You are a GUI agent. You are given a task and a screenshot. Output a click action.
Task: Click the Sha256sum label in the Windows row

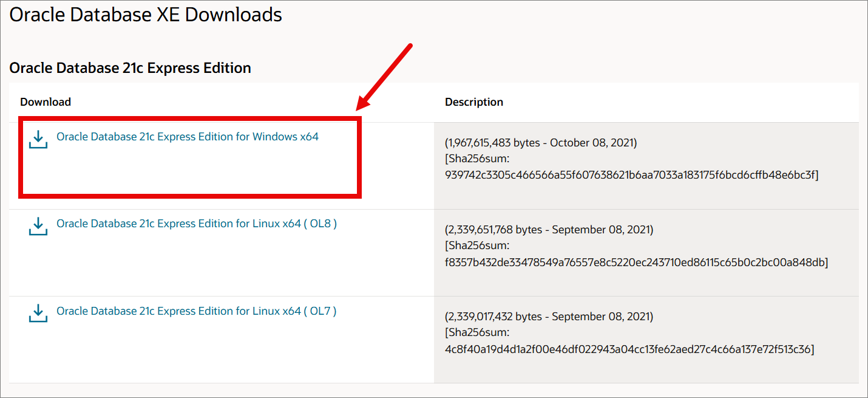click(477, 159)
